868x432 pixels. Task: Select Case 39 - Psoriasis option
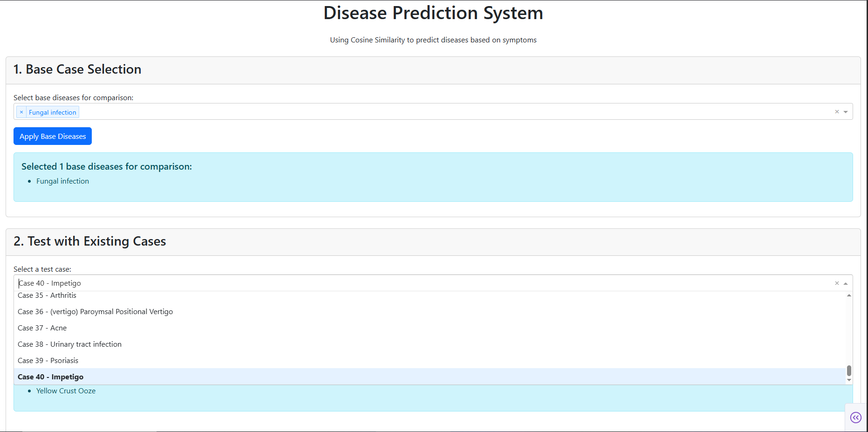click(430, 361)
